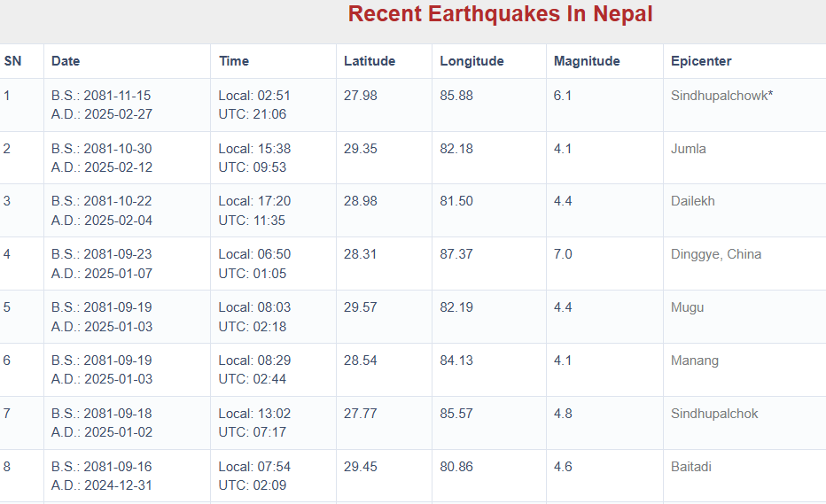Click the Longitude column header
Image resolution: width=826 pixels, height=504 pixels.
pyautogui.click(x=471, y=61)
